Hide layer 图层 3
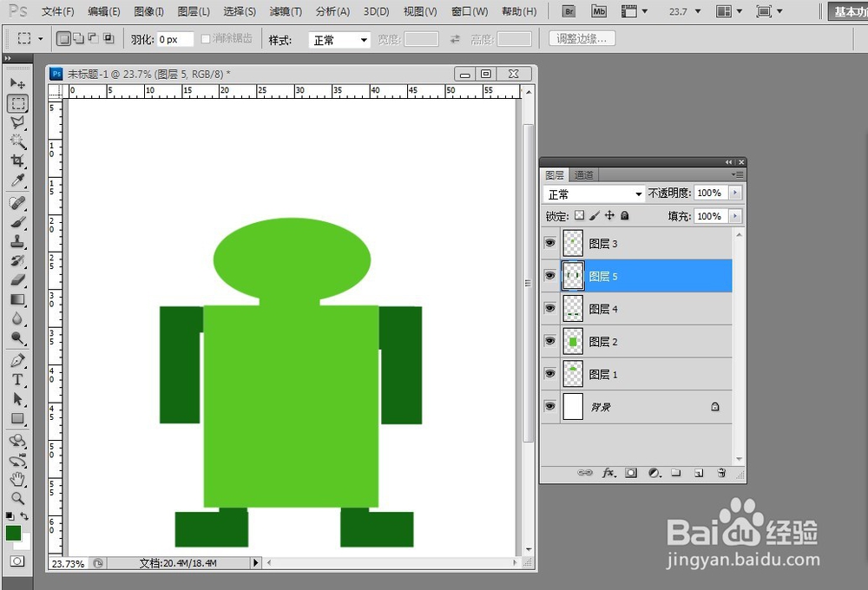Screen dimensions: 868x590 (x=549, y=243)
